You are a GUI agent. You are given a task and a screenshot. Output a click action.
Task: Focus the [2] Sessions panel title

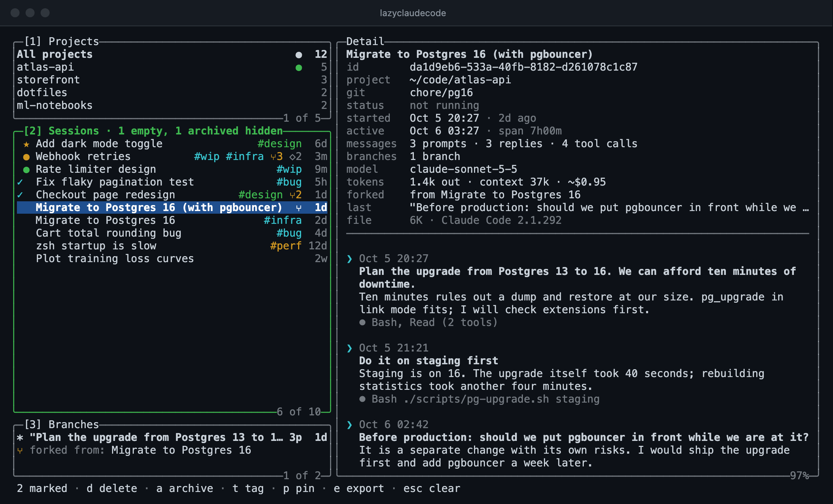pos(153,131)
